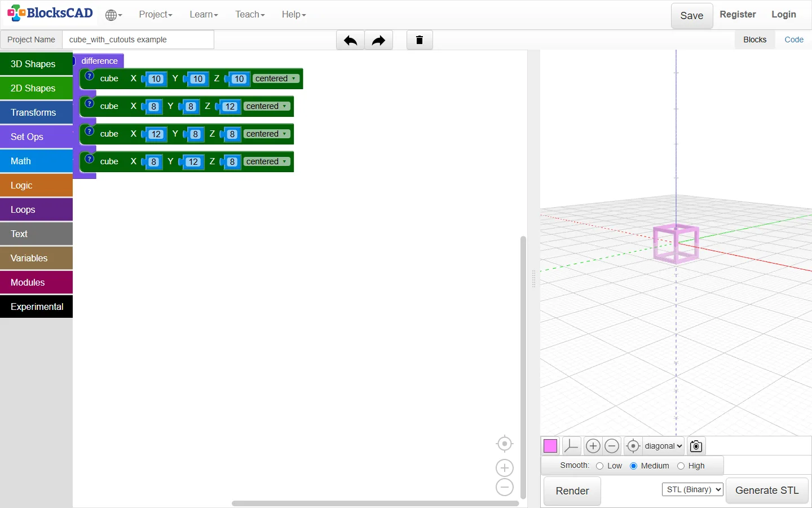The width and height of the screenshot is (812, 508).
Task: Switch to the Blocks tab
Action: [755, 40]
